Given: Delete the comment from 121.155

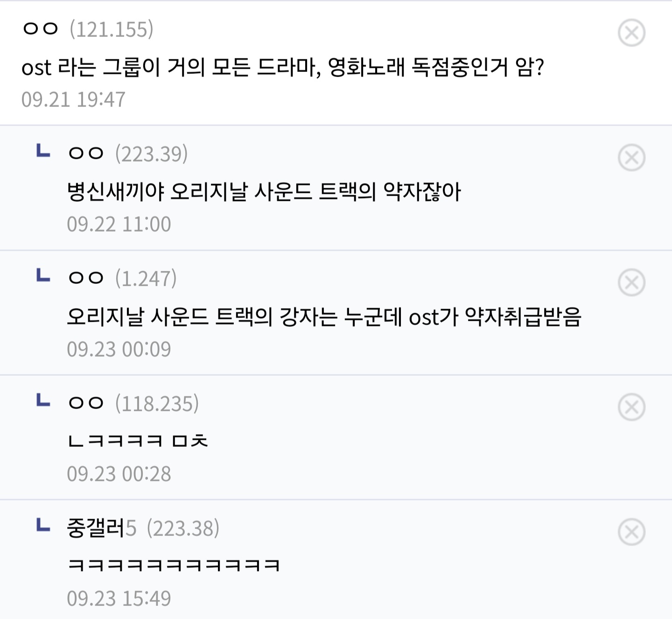Looking at the screenshot, I should (631, 33).
